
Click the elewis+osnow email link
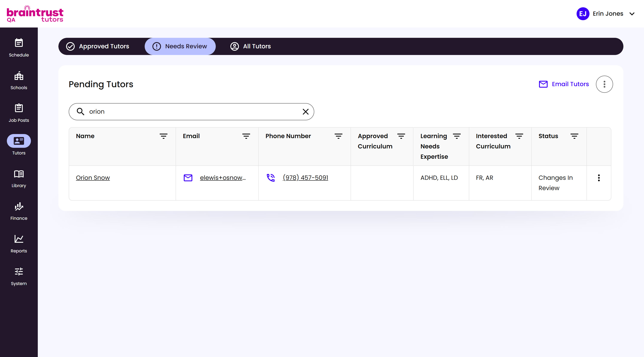(223, 178)
